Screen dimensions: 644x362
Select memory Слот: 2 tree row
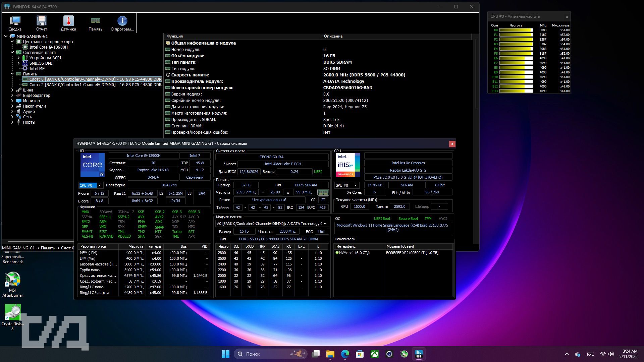tap(92, 85)
